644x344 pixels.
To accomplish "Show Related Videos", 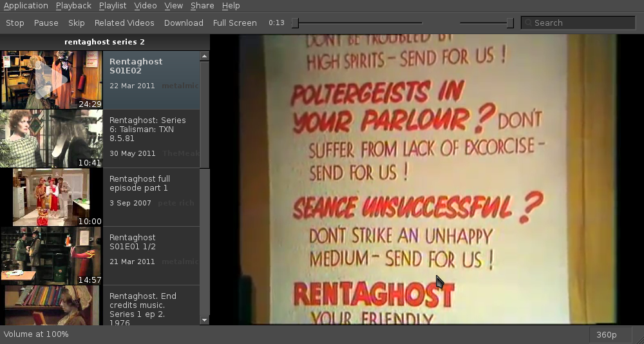I will [124, 23].
